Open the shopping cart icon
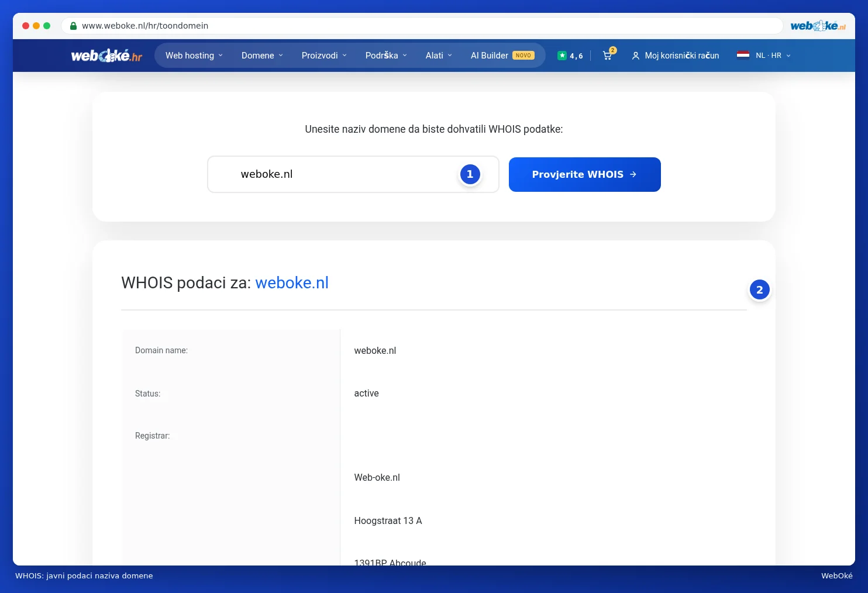Screen dimensions: 868x593 click(608, 56)
